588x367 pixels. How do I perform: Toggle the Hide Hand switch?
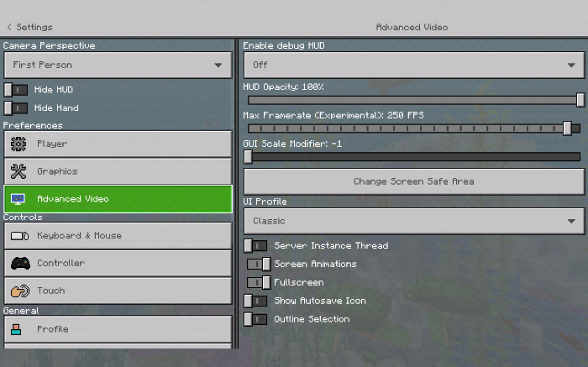coord(16,108)
